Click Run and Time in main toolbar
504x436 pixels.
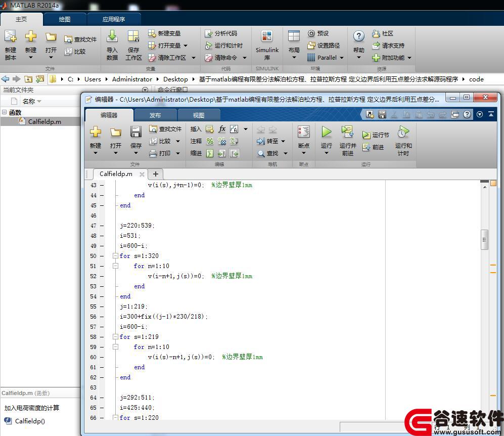pos(224,46)
